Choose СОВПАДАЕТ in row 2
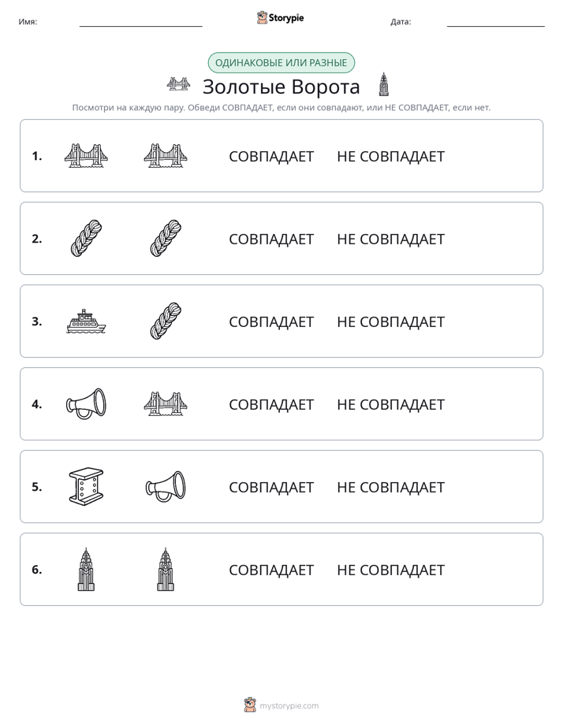 point(271,239)
